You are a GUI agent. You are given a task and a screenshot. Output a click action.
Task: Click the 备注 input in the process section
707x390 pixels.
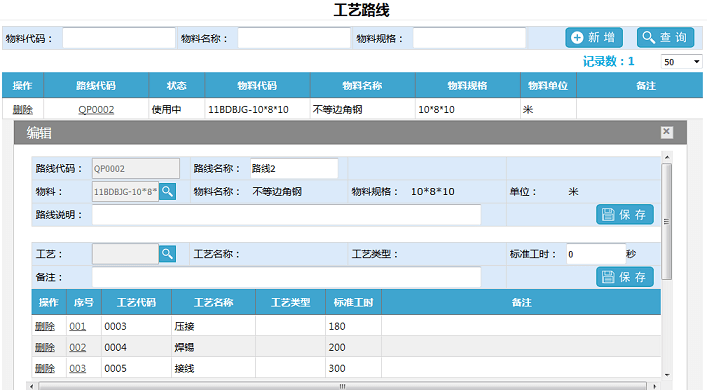click(x=286, y=277)
